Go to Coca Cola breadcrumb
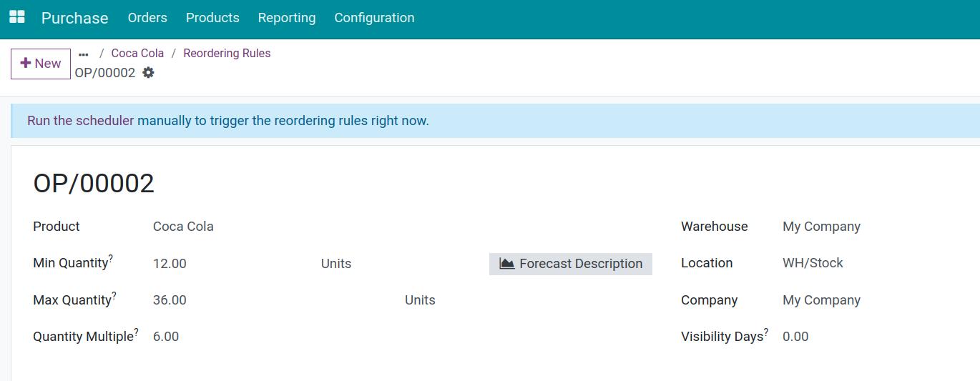Screen dimensions: 980x381 pyautogui.click(x=137, y=53)
